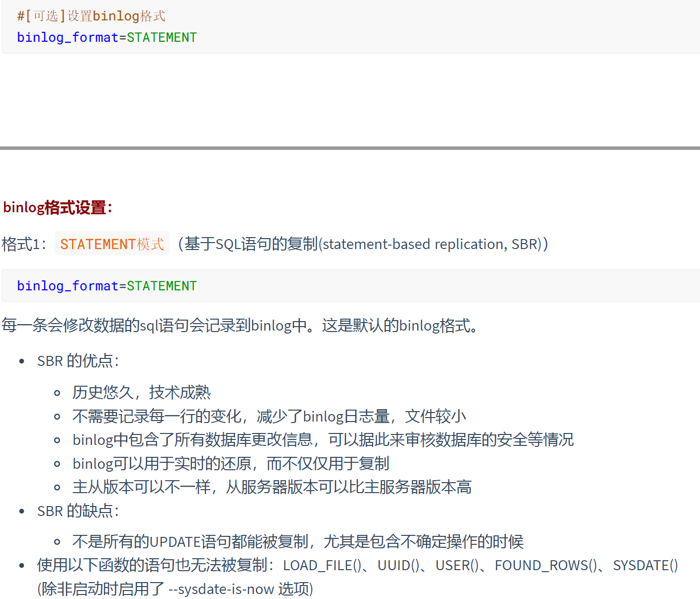Click the bullet 'SBR 的优点:'
The height and width of the screenshot is (599, 700).
pyautogui.click(x=79, y=361)
